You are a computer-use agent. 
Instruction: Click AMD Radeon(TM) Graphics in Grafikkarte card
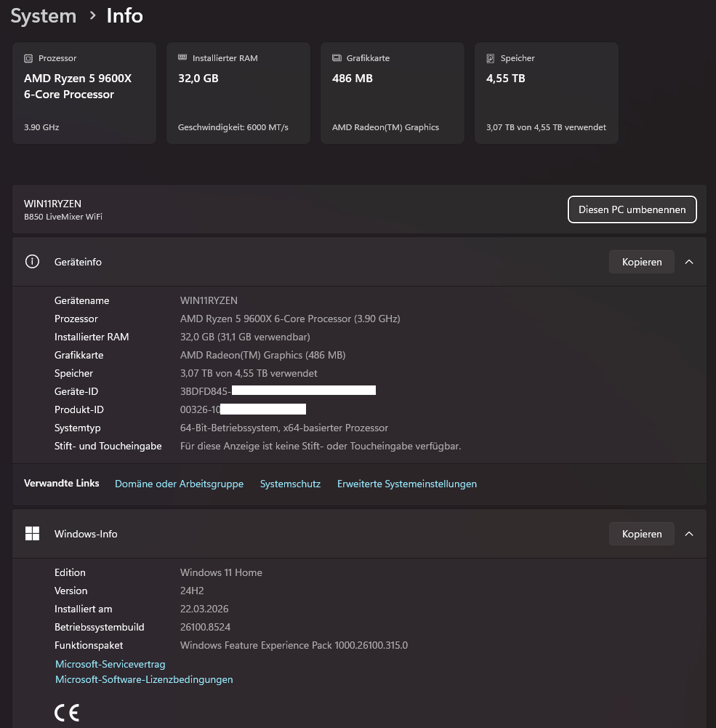[x=385, y=127]
